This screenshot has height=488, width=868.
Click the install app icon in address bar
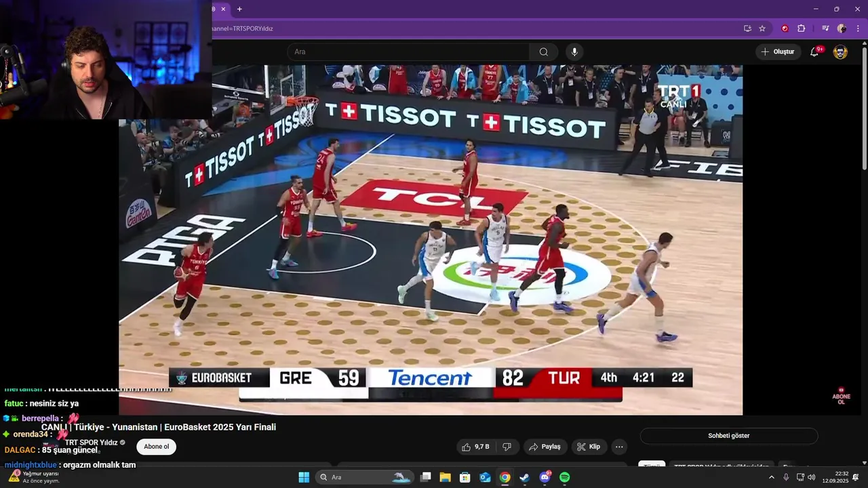click(747, 28)
